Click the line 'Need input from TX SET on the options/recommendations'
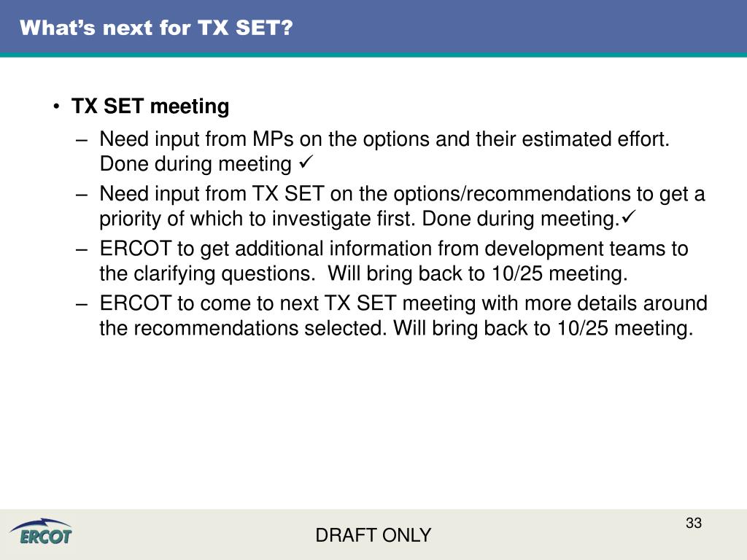The image size is (747, 560). [402, 194]
